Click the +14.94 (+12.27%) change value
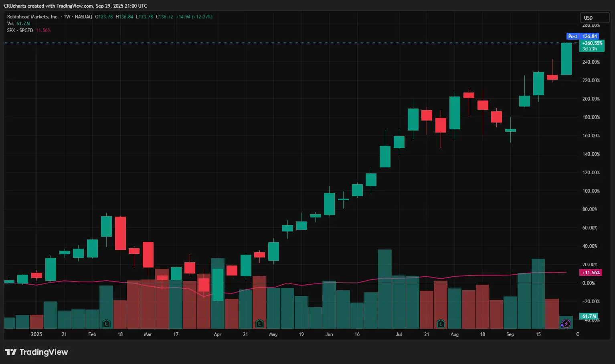615x364 pixels. 194,17
